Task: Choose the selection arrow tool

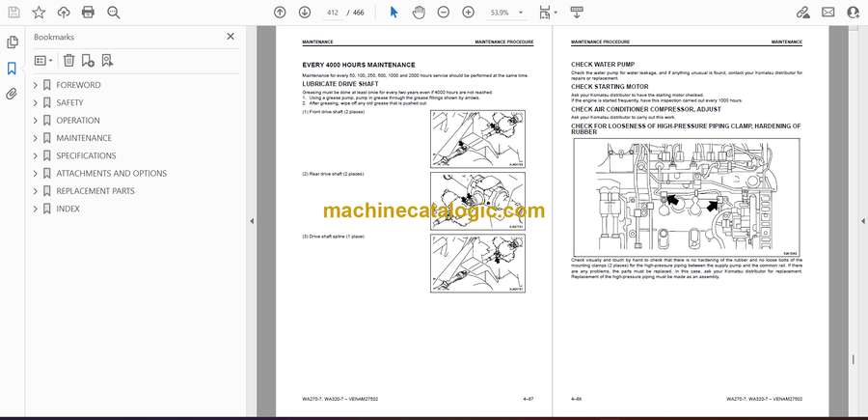Action: (393, 13)
